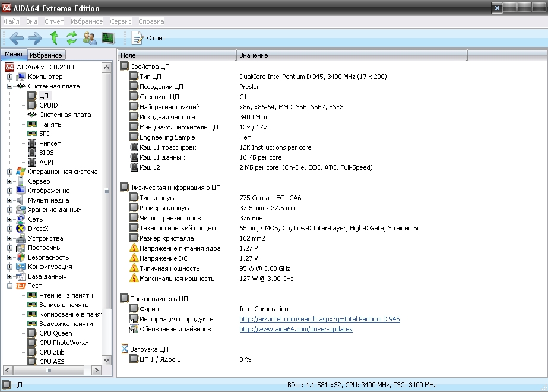Screen dimensions: 548x392
Task: Click the Безопасность shield icon
Action: (x=21, y=257)
